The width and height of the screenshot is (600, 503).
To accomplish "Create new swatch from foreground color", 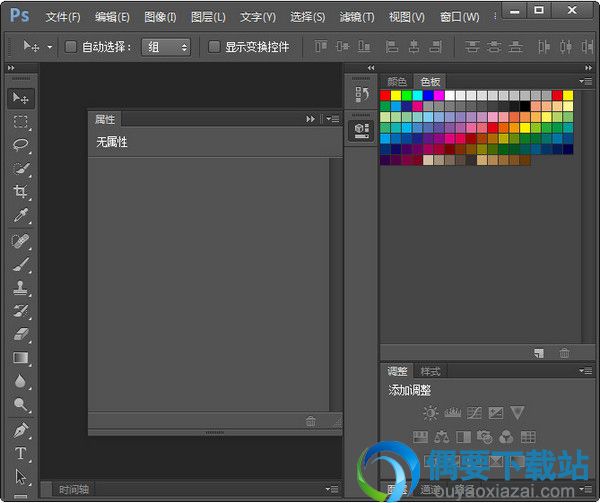I will coord(539,353).
